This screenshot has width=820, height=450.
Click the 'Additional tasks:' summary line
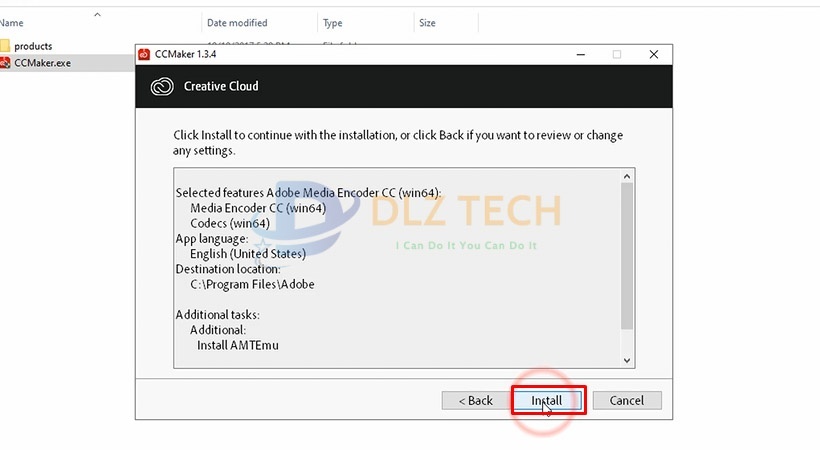click(x=218, y=315)
